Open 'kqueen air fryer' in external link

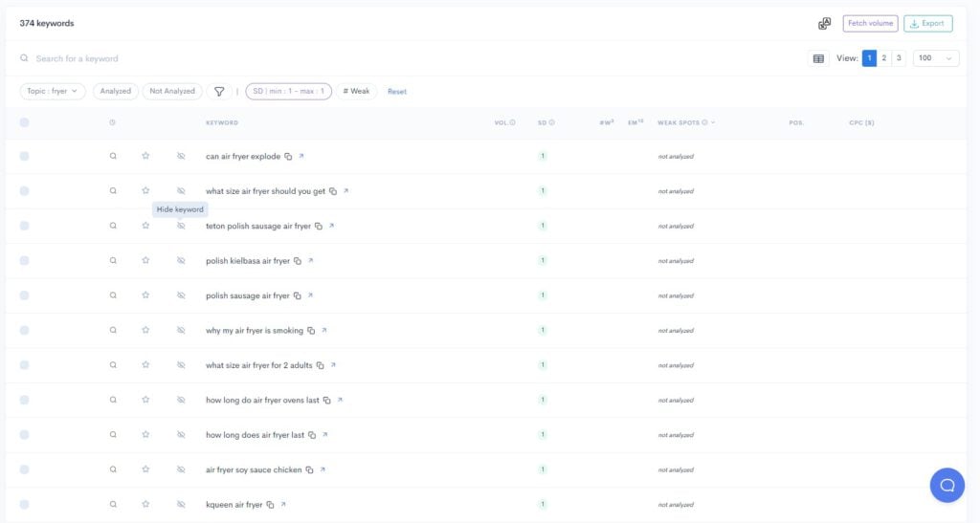(283, 505)
